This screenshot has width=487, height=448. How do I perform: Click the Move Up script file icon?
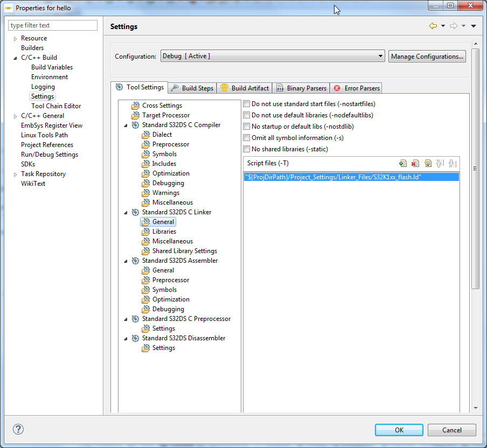click(440, 163)
